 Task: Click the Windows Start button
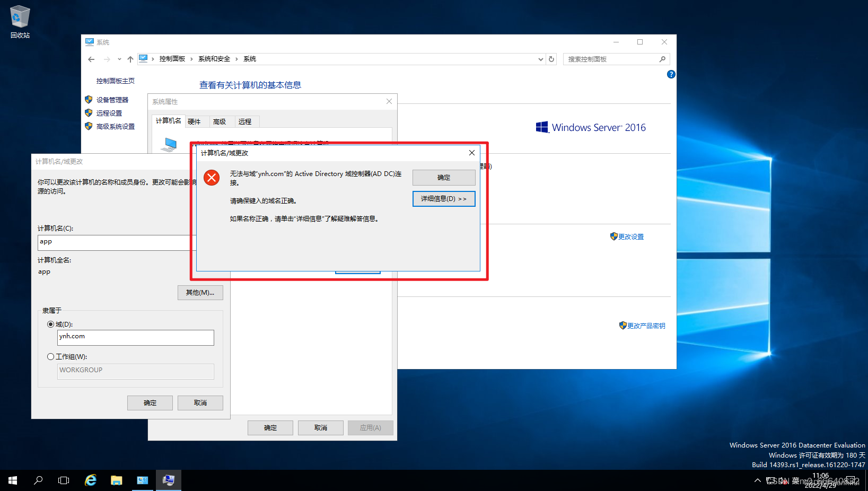pyautogui.click(x=13, y=480)
